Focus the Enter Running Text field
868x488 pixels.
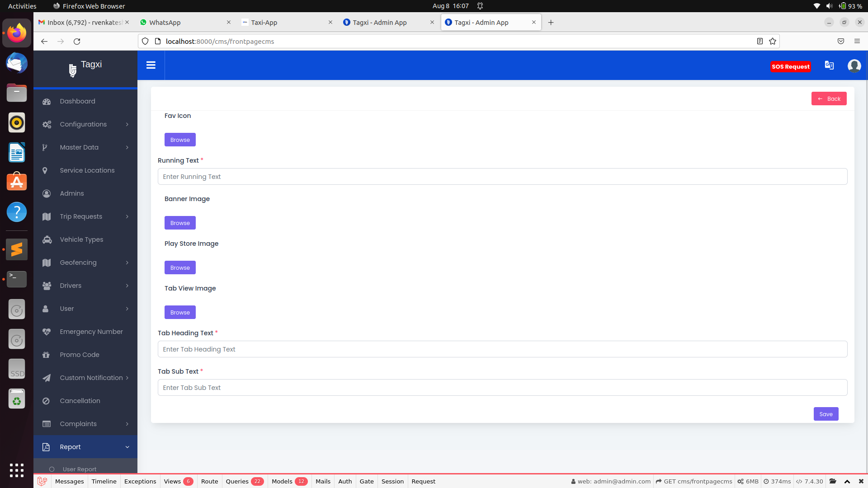point(502,177)
